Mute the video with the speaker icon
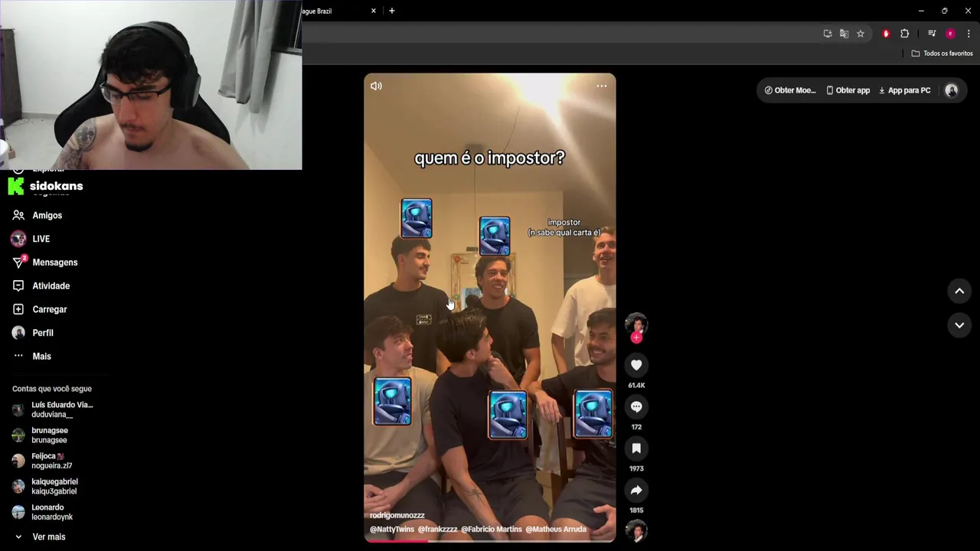980x551 pixels. (376, 86)
